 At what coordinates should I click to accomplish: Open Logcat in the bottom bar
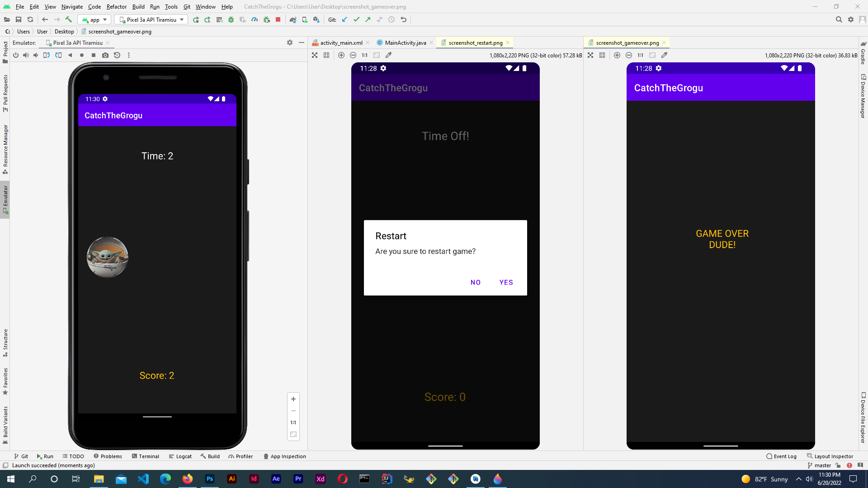click(180, 456)
